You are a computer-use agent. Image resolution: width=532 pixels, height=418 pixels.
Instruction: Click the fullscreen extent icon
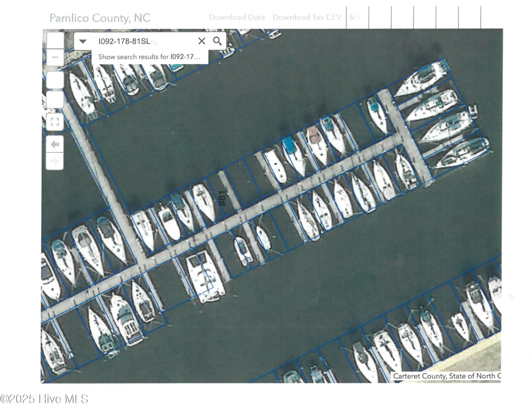55,122
